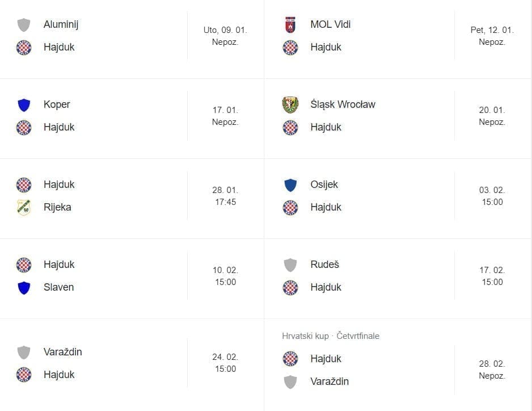Select the Śląsk Wrocław team name
The image size is (532, 411).
[x=343, y=104]
